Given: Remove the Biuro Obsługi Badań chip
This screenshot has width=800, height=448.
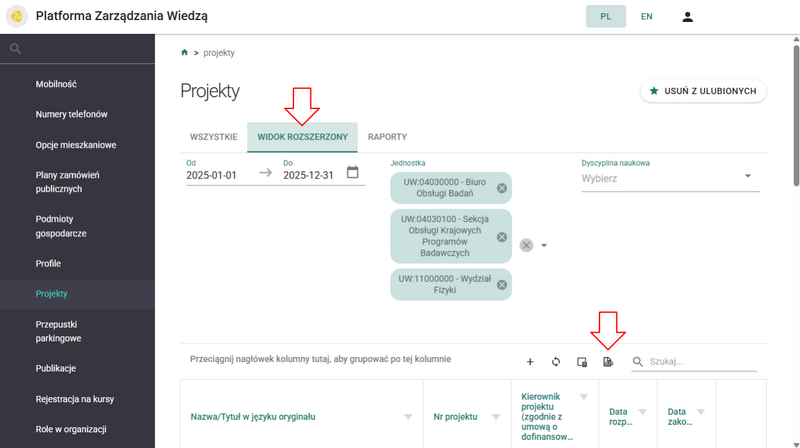Looking at the screenshot, I should pos(502,188).
